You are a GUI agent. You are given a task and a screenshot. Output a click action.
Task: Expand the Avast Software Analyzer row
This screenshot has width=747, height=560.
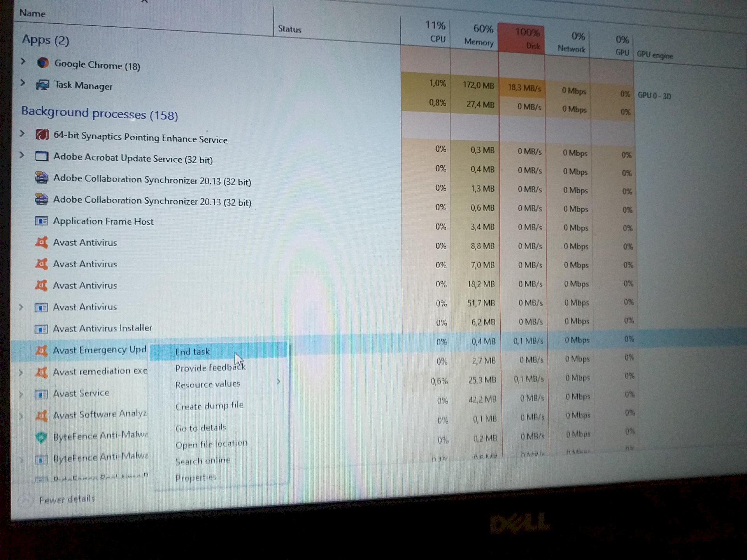pos(21,416)
